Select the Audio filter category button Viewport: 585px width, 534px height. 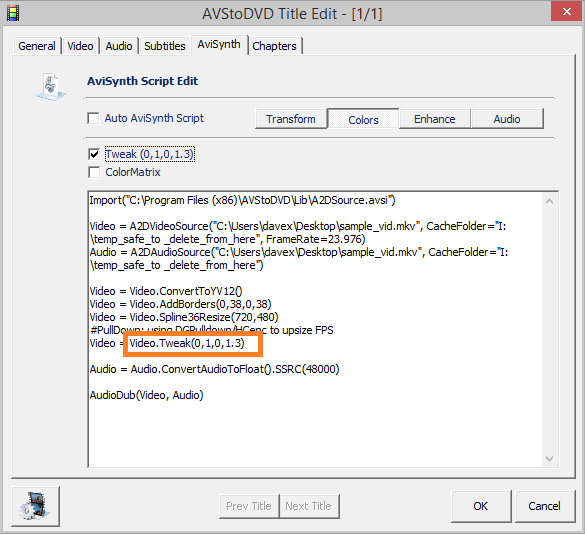pyautogui.click(x=507, y=119)
